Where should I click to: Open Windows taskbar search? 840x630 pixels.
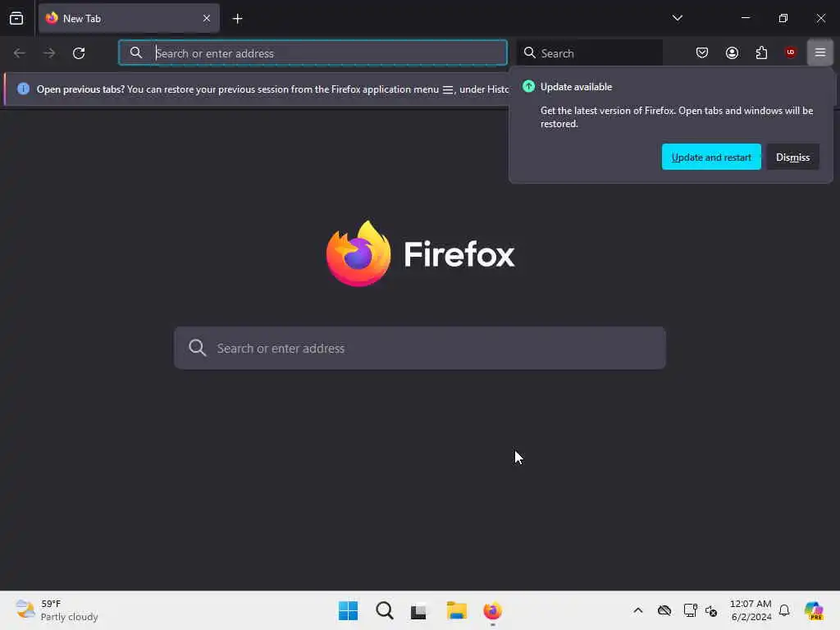(x=384, y=610)
